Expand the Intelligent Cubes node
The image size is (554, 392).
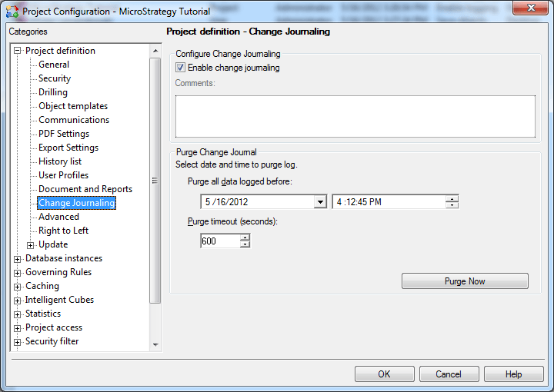tap(17, 301)
